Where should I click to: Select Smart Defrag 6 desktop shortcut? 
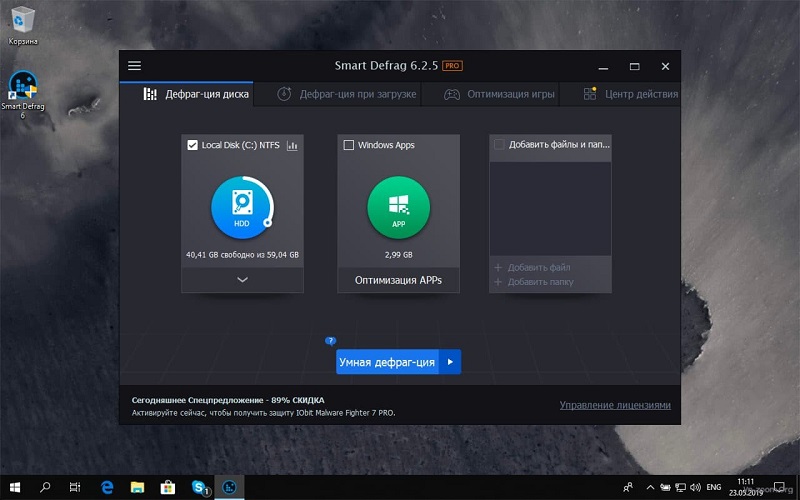pyautogui.click(x=23, y=94)
